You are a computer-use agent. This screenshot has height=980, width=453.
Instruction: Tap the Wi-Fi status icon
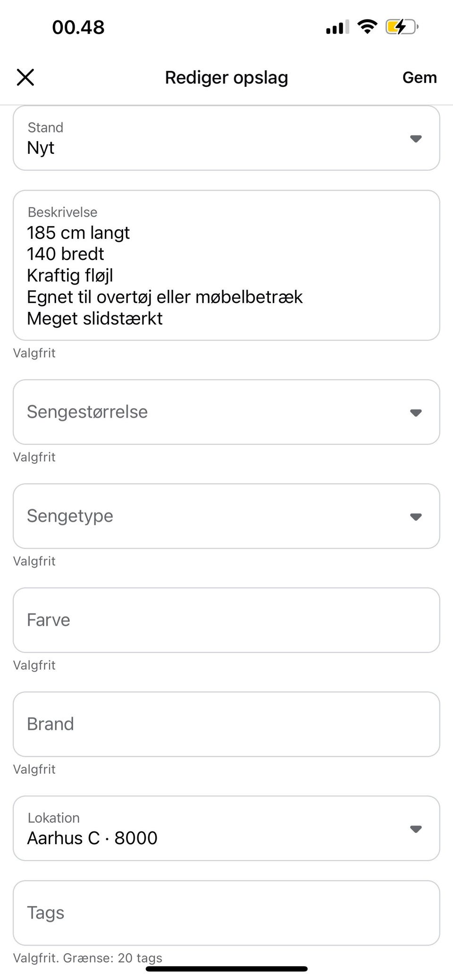tap(367, 26)
